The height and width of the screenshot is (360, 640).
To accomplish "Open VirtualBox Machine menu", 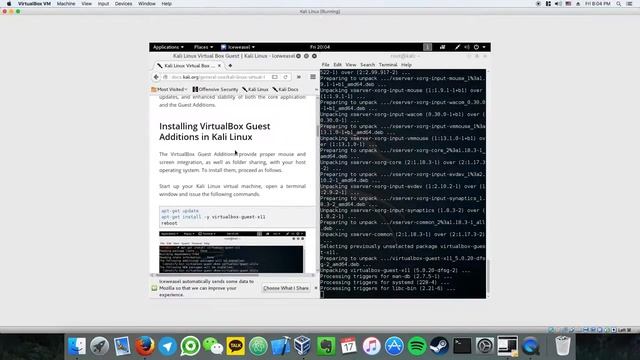I will pos(66,4).
